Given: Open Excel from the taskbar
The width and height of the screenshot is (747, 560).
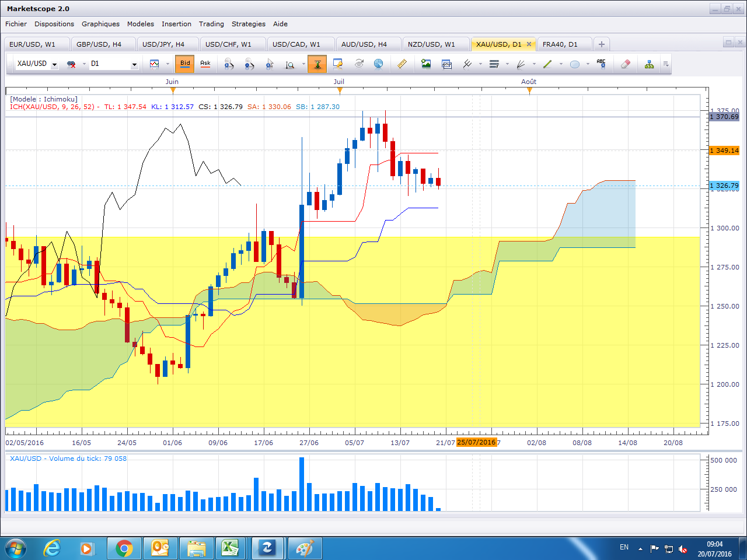Looking at the screenshot, I should tap(231, 548).
